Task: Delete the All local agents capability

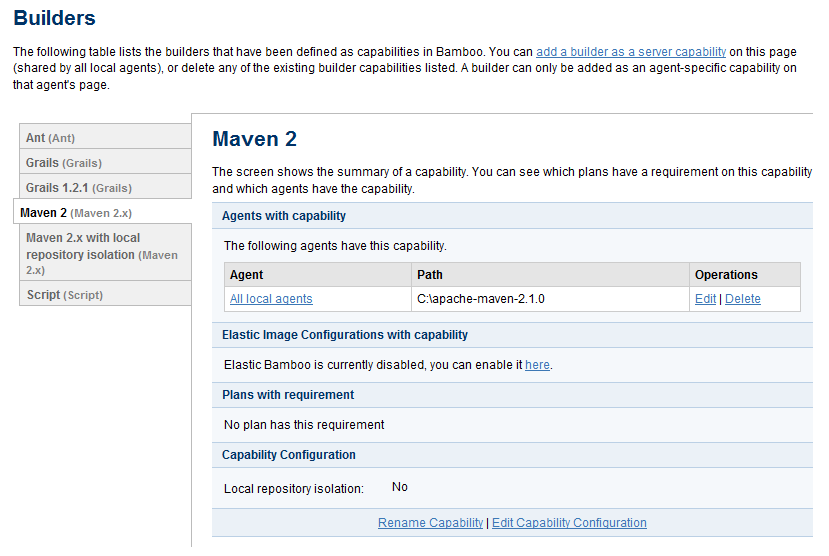Action: coord(742,299)
